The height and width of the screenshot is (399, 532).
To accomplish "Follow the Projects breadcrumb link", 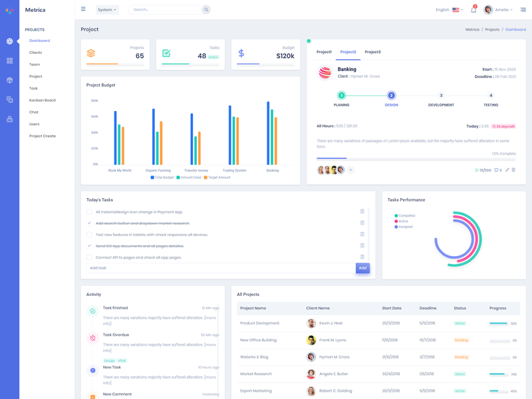I will tap(492, 29).
